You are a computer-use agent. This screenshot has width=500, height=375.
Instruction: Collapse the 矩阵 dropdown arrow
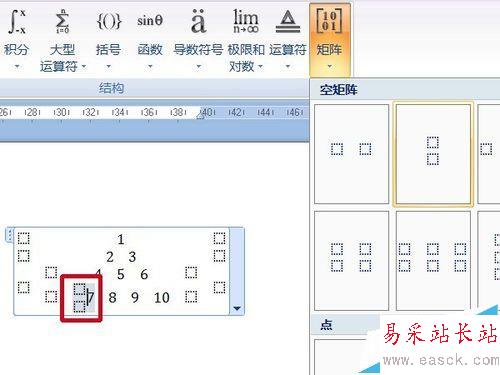coord(329,66)
